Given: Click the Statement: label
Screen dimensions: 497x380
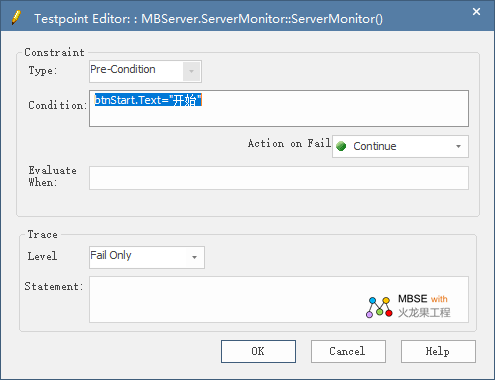Looking at the screenshot, I should click(x=54, y=287).
